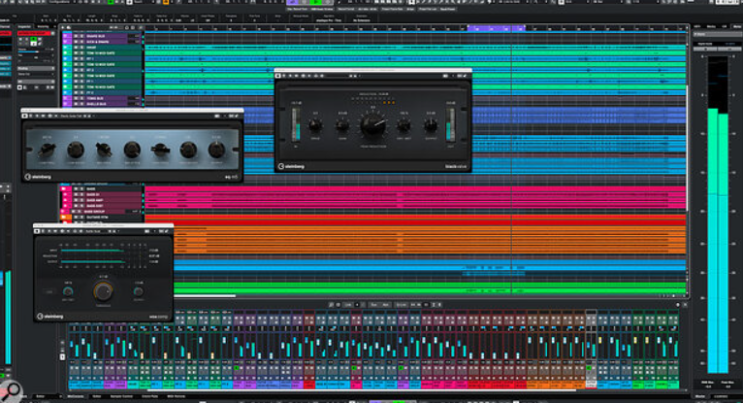Collapse the GUITARS RTM folder icon

(x=64, y=217)
